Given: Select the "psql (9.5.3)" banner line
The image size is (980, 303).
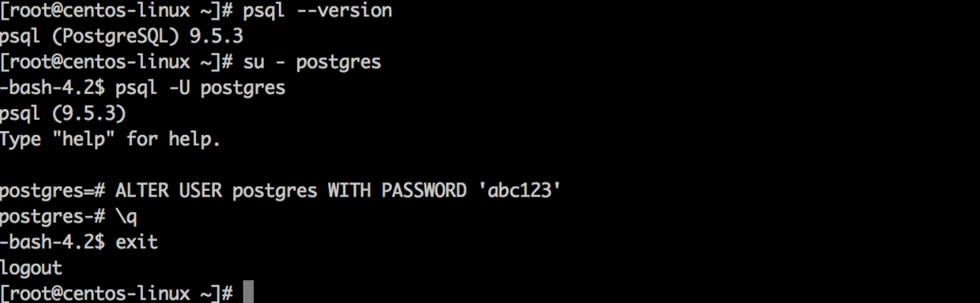Looking at the screenshot, I should tap(63, 114).
